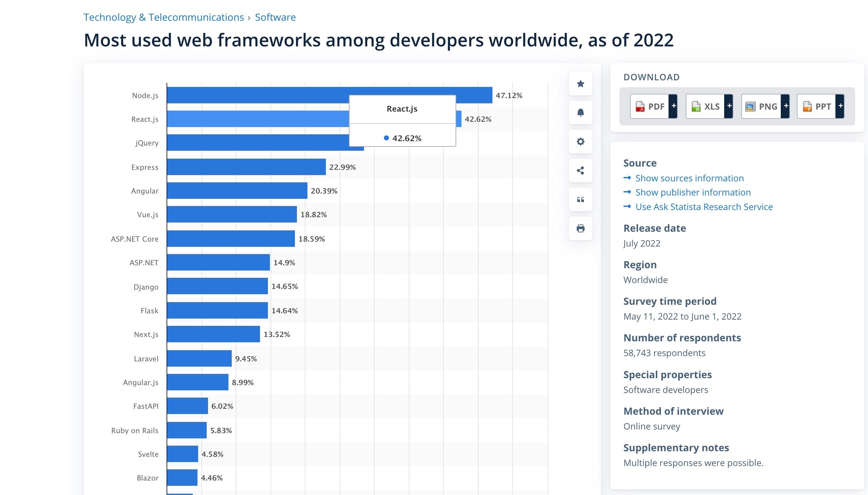Click the star favorite icon
Screen dimensions: 868x495
tap(580, 84)
